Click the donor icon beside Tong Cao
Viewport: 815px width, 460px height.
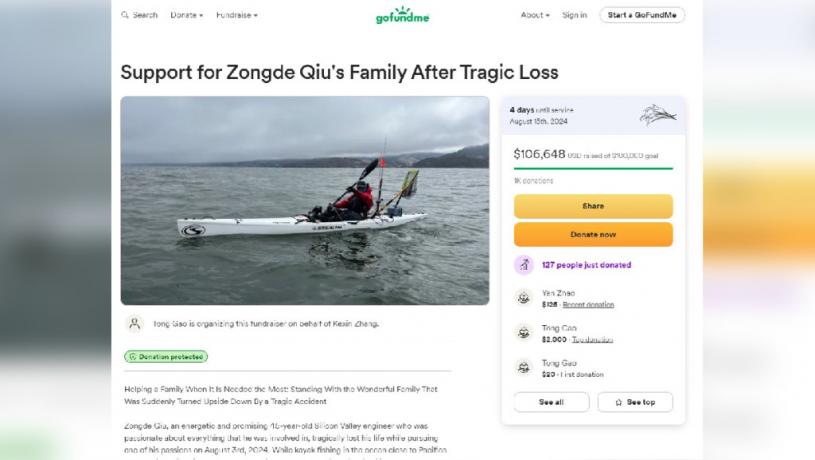click(x=523, y=333)
